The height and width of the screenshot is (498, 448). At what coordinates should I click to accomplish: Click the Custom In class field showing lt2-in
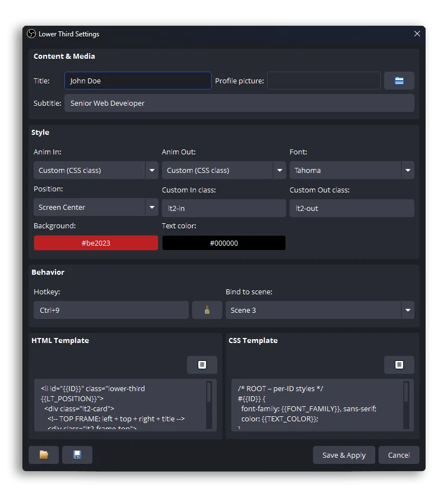coord(223,208)
